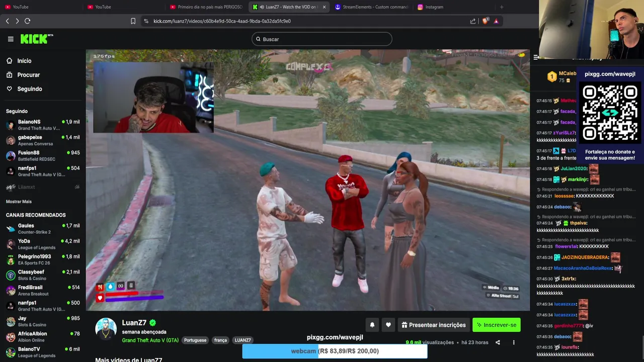Go forward with the browser forward arrow
This screenshot has height=362, width=644.
pyautogui.click(x=17, y=21)
